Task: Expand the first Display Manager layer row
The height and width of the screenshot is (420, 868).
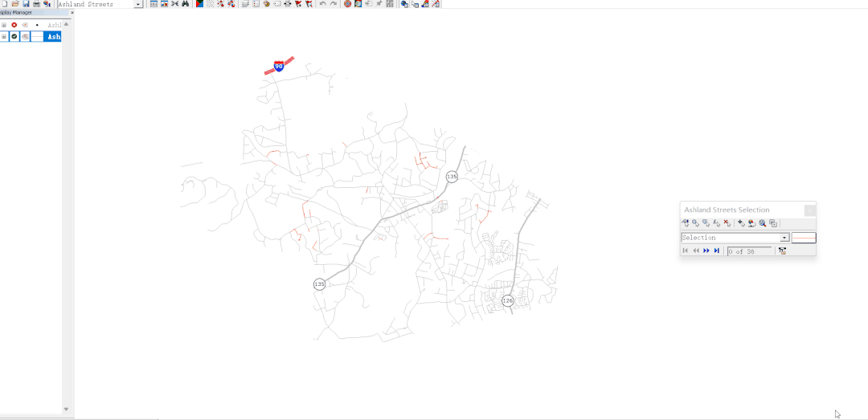Action: coord(4,25)
